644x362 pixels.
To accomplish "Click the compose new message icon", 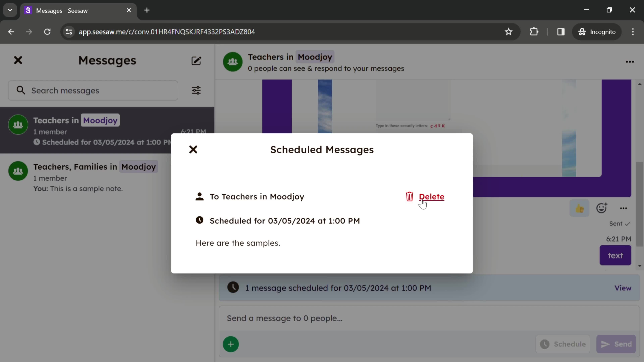I will pyautogui.click(x=196, y=61).
